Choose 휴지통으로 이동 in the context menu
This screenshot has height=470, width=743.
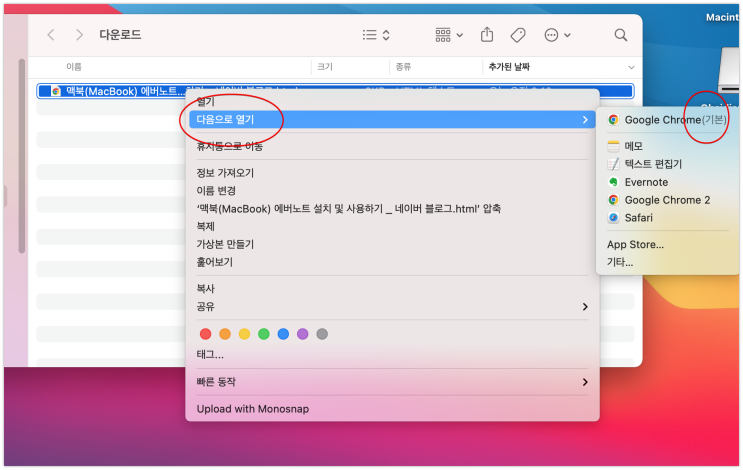(230, 146)
